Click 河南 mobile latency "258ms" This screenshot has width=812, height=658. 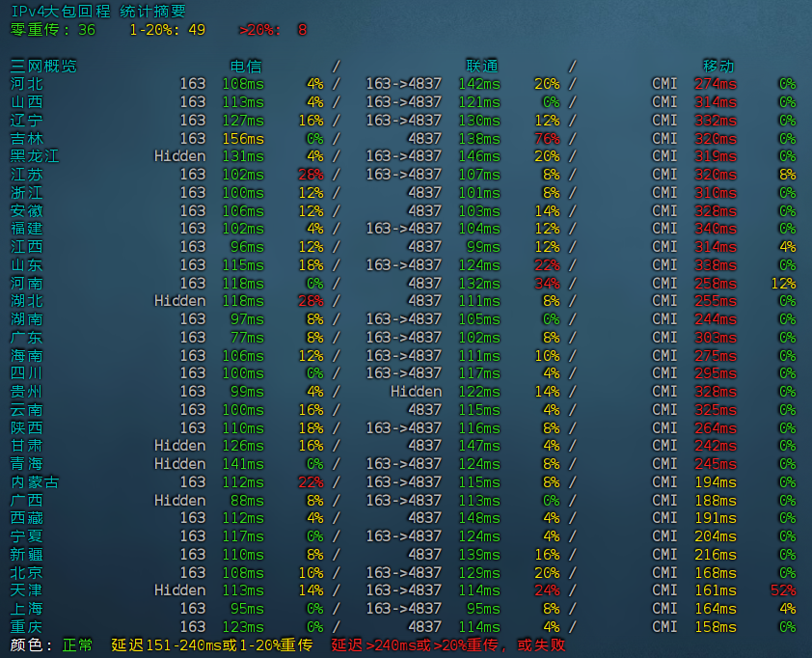[716, 283]
